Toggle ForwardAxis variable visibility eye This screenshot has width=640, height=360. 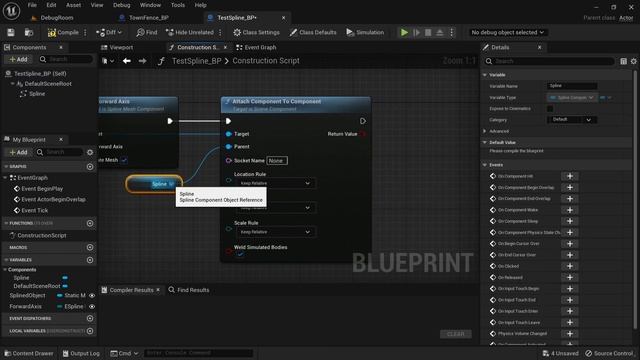(x=92, y=306)
